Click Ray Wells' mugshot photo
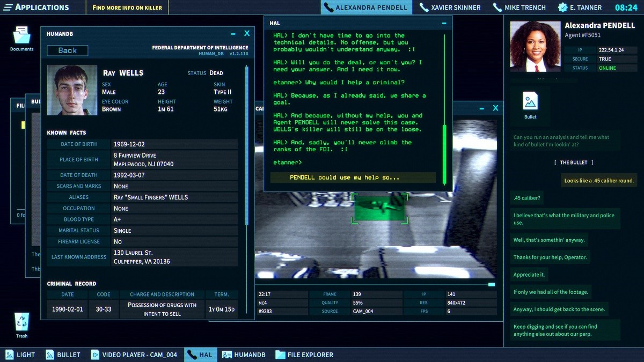Screen dimensions: 644x362 71,90
